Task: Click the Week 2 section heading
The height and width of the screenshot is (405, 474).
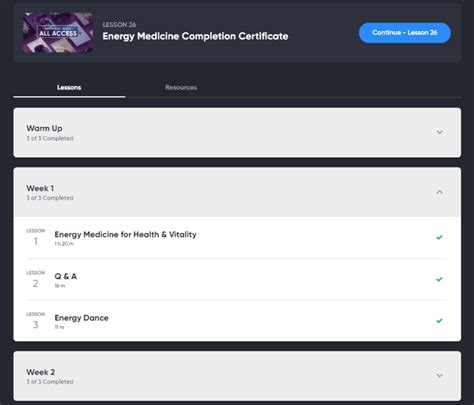Action: 41,372
